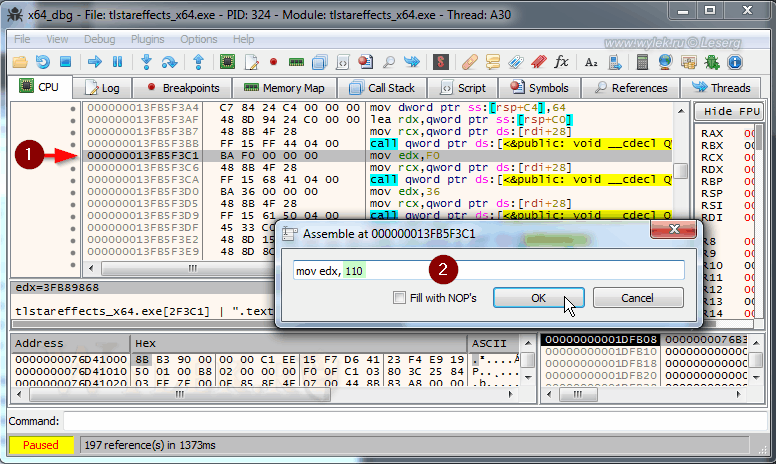Open the calculator icon
776x464 pixels.
[x=642, y=62]
